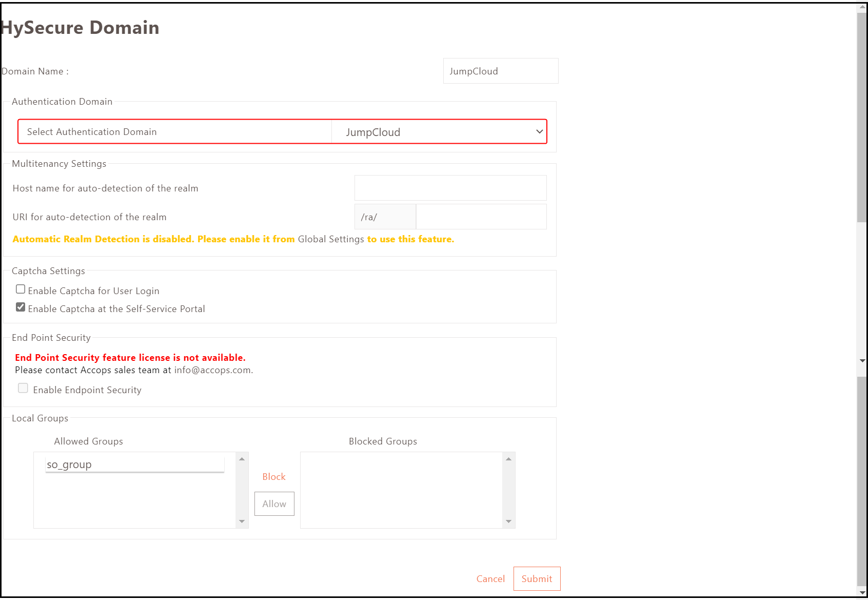Open the Global Settings link
Screen dimensions: 868x600
pyautogui.click(x=331, y=239)
